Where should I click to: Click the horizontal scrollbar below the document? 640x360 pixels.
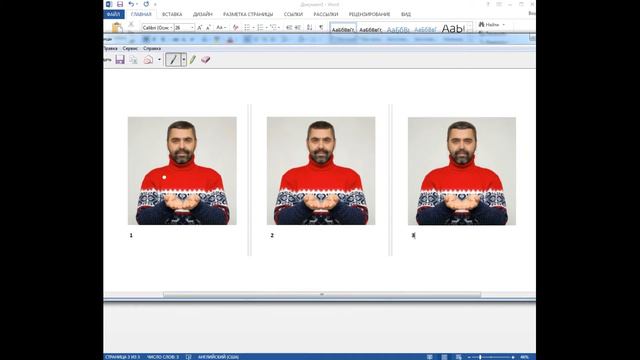pos(322,295)
